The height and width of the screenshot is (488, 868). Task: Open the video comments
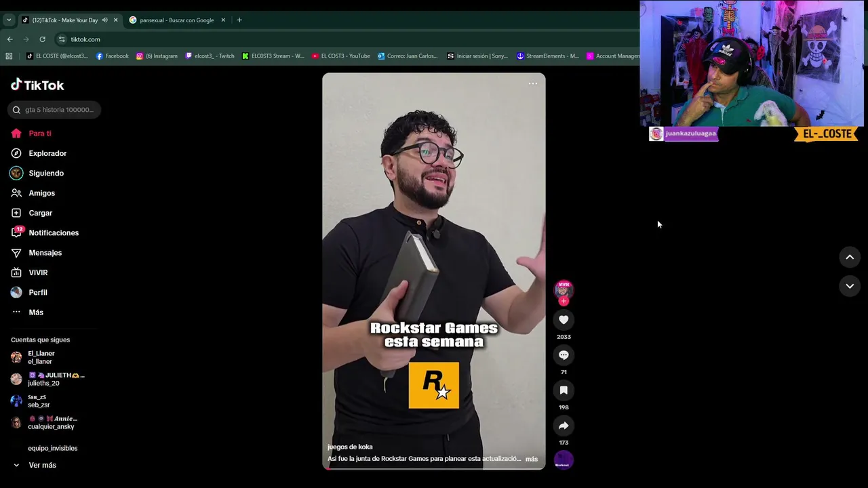tap(564, 355)
